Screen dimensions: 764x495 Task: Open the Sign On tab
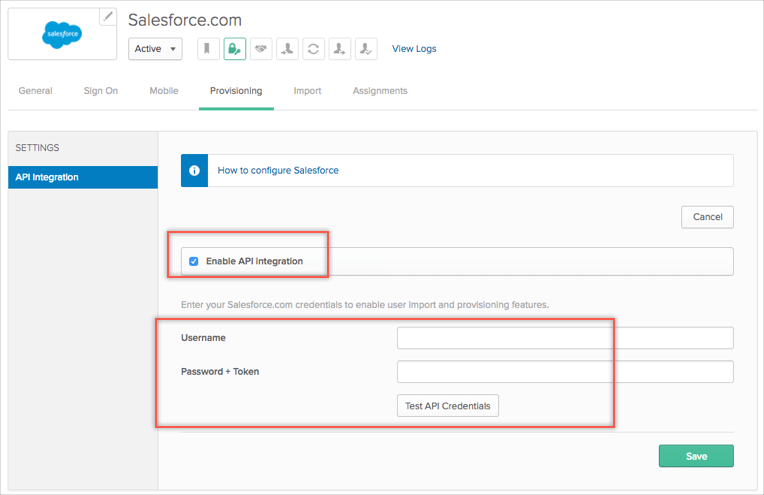point(100,91)
